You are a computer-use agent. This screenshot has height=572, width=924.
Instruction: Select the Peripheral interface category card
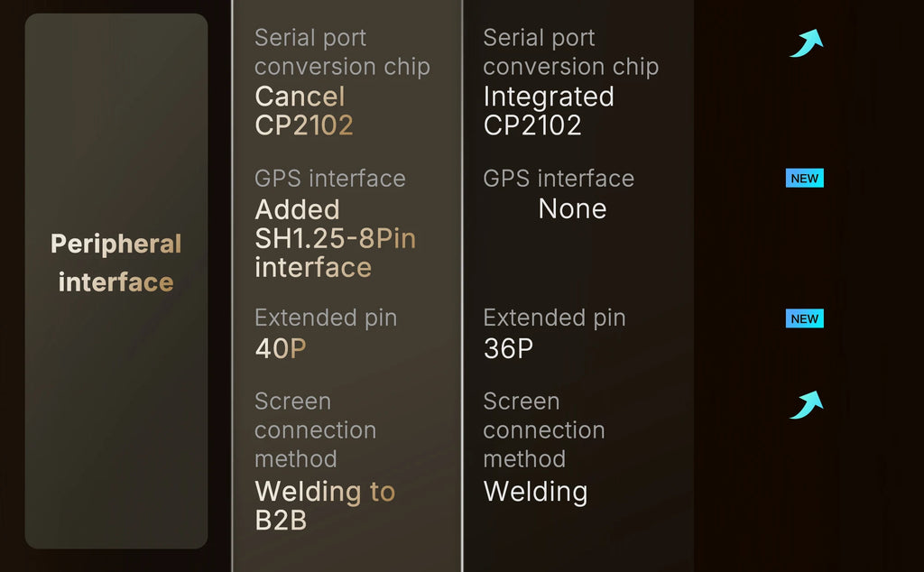pos(116,281)
